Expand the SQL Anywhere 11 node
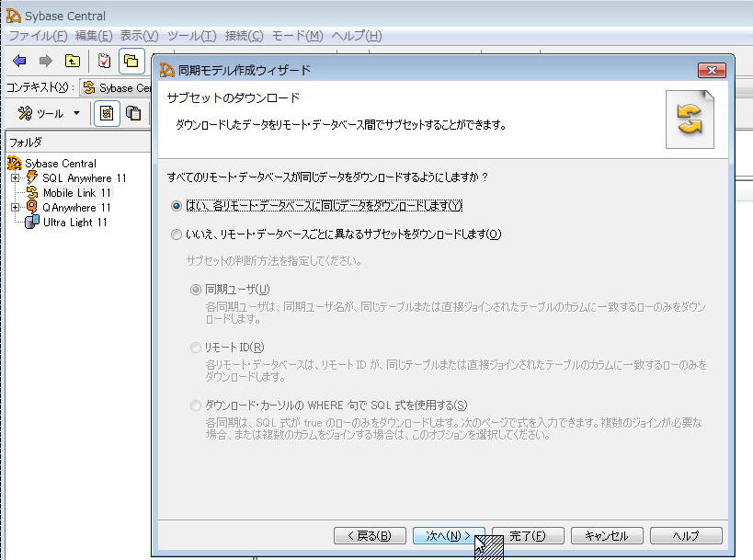Image resolution: width=753 pixels, height=560 pixels. pyautogui.click(x=15, y=178)
